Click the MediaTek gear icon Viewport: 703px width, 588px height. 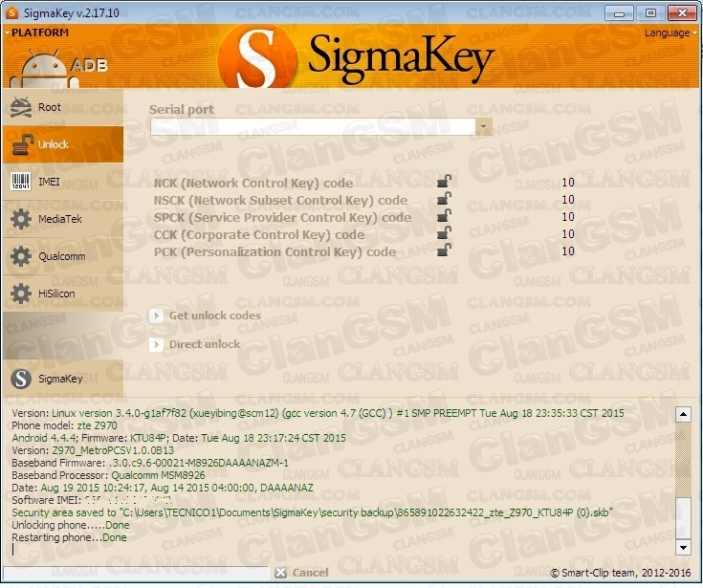(x=21, y=219)
